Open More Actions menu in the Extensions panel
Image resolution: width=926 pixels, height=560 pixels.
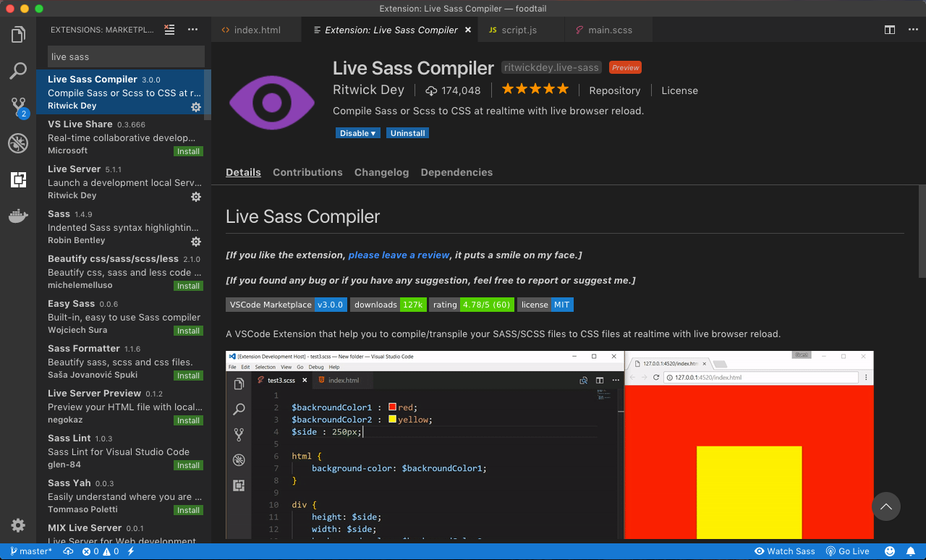(x=192, y=30)
